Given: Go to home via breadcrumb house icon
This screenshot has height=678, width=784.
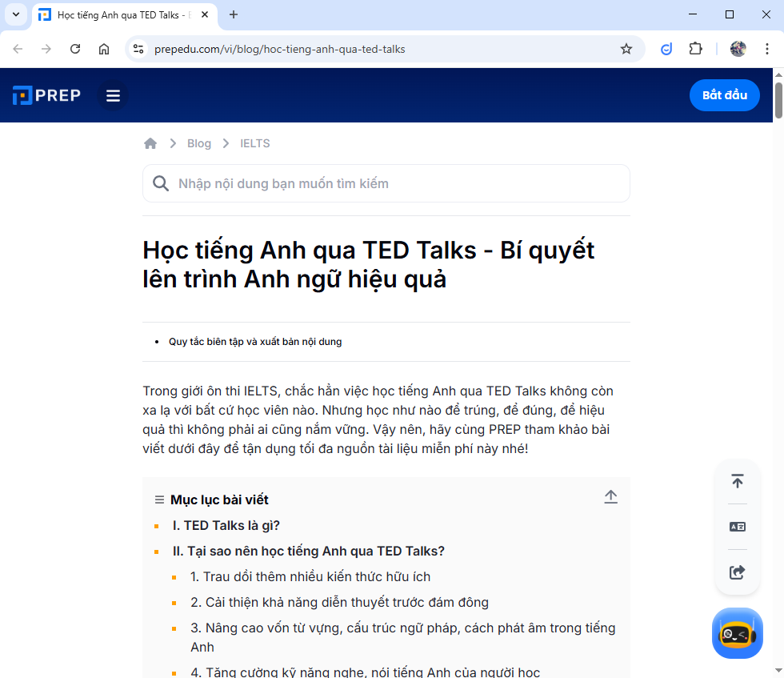Looking at the screenshot, I should coord(150,143).
